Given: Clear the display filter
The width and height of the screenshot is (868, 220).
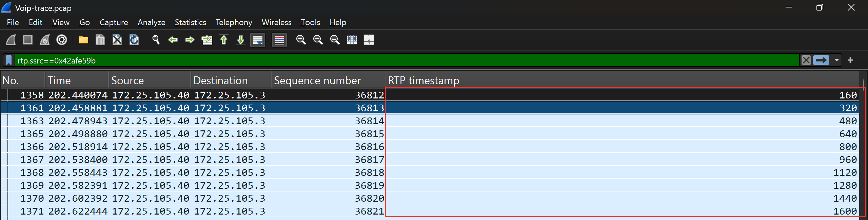Looking at the screenshot, I should [806, 60].
